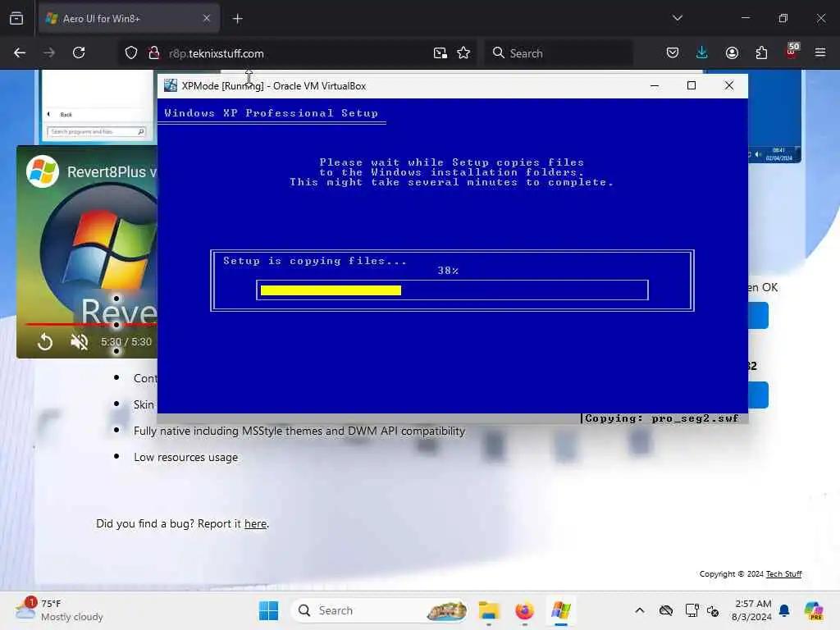This screenshot has height=630, width=840.
Task: Open the Copilot preview taskbar icon
Action: (x=814, y=610)
